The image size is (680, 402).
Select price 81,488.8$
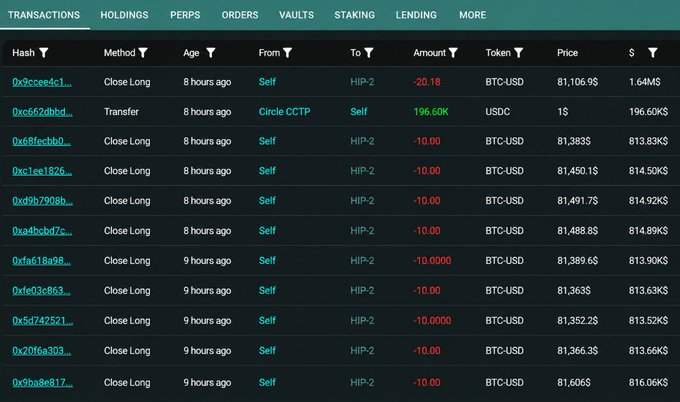(577, 231)
